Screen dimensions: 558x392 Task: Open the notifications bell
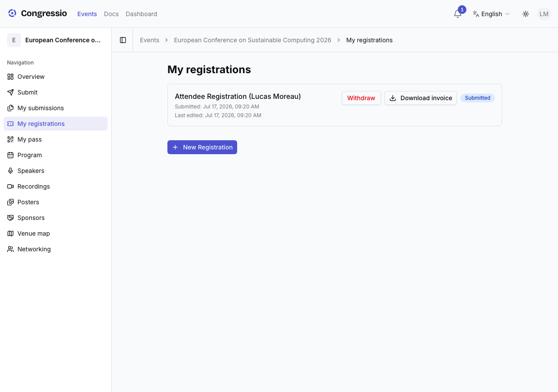[x=458, y=14]
